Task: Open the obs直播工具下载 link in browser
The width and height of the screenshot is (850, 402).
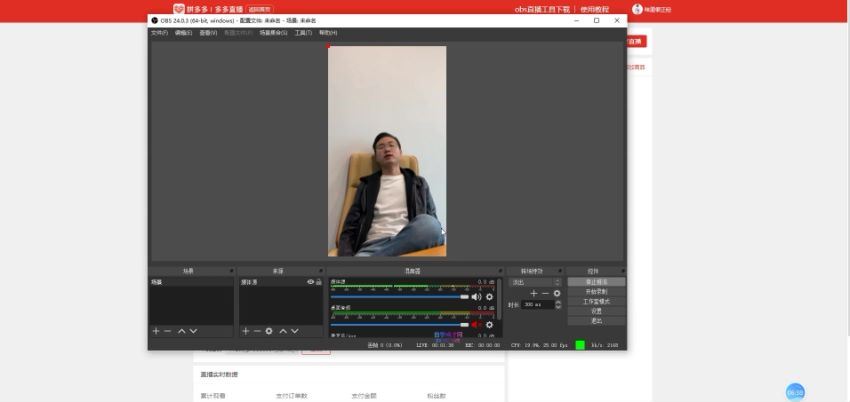Action: [542, 9]
